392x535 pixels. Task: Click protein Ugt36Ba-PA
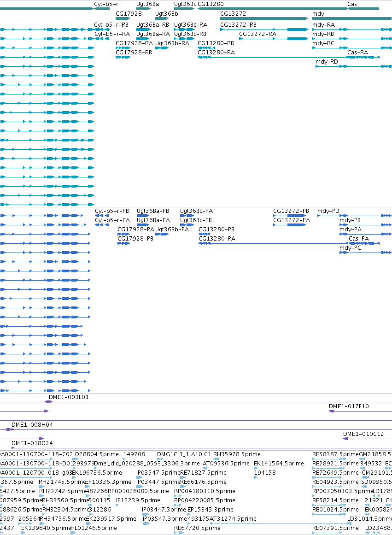click(x=153, y=220)
